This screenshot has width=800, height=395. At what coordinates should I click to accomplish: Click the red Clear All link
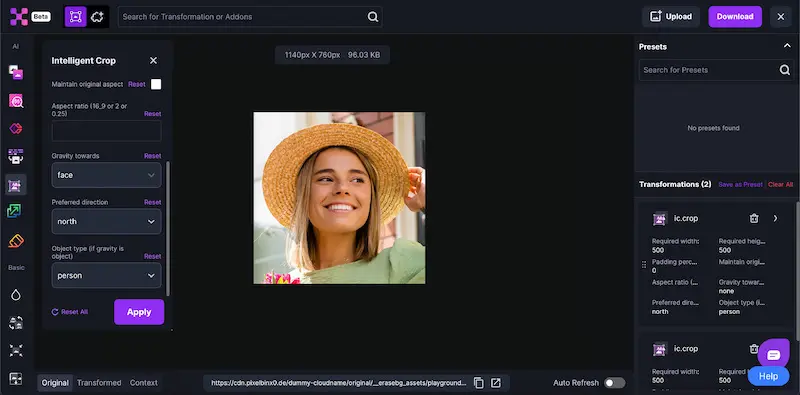point(781,184)
